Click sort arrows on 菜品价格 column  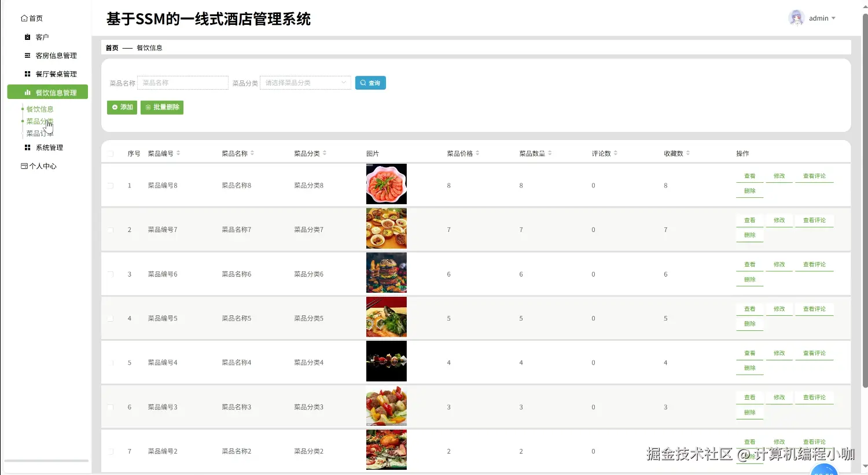pyautogui.click(x=479, y=153)
